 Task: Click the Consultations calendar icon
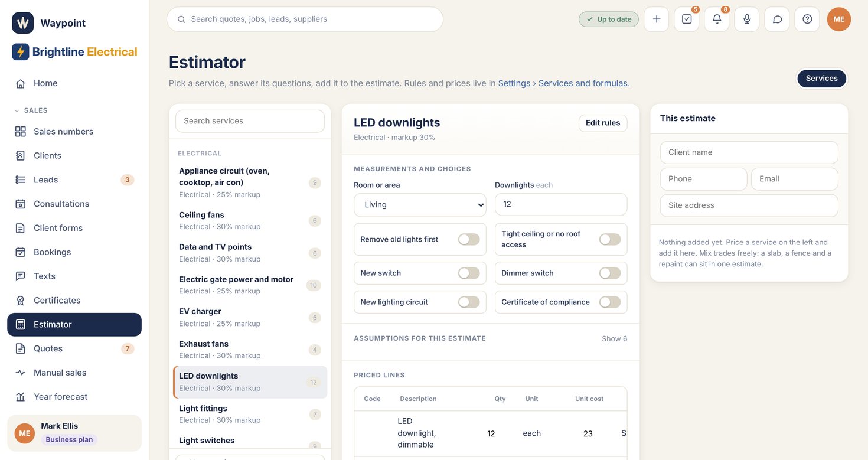coord(21,204)
